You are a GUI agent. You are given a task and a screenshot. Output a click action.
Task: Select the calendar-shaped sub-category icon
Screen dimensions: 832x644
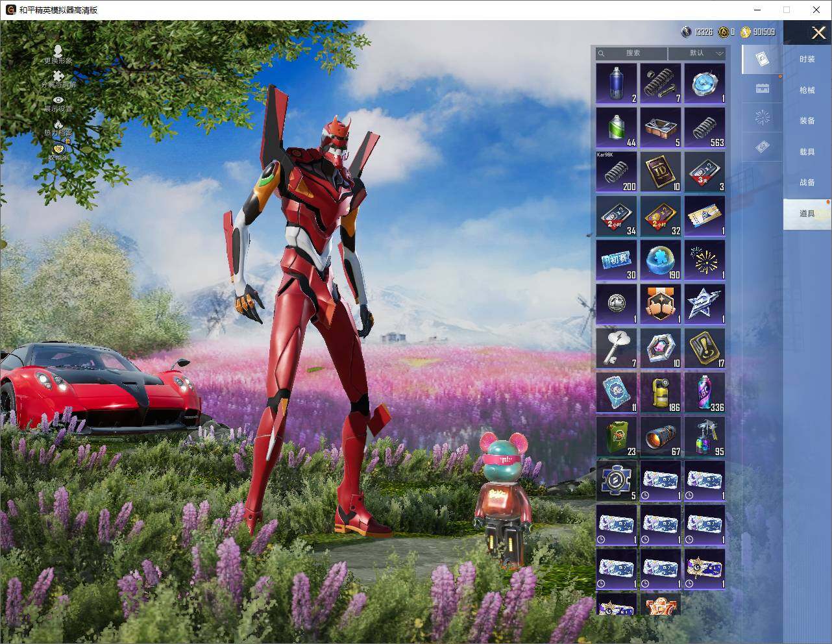pos(763,89)
